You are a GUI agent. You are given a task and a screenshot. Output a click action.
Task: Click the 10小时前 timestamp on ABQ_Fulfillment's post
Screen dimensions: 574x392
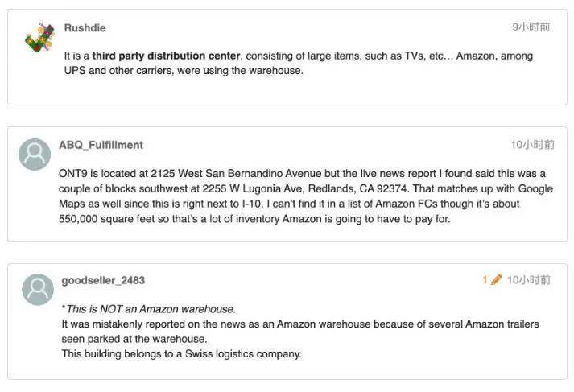coord(532,145)
